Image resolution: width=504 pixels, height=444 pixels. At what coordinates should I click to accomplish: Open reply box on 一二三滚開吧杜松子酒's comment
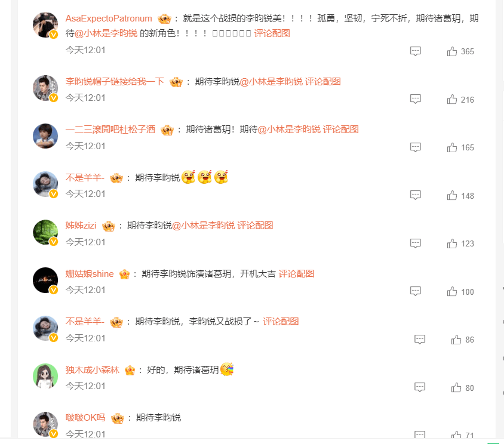point(415,147)
